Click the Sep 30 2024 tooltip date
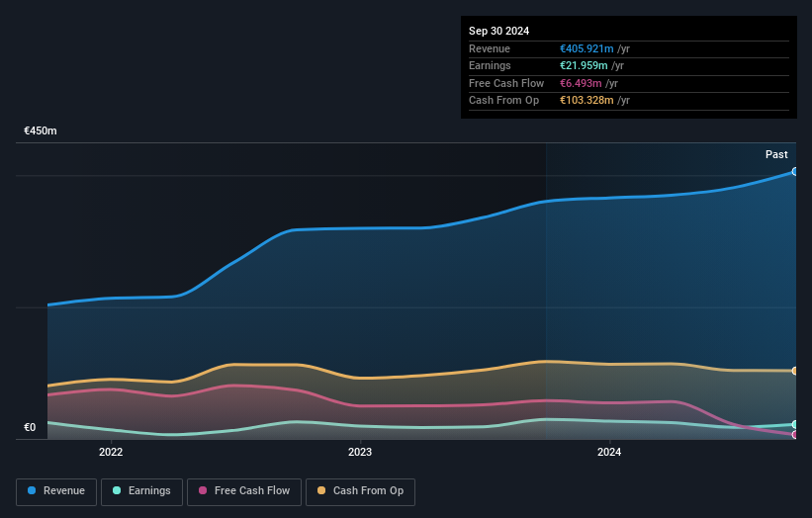Viewport: 812px width, 518px height. point(498,31)
